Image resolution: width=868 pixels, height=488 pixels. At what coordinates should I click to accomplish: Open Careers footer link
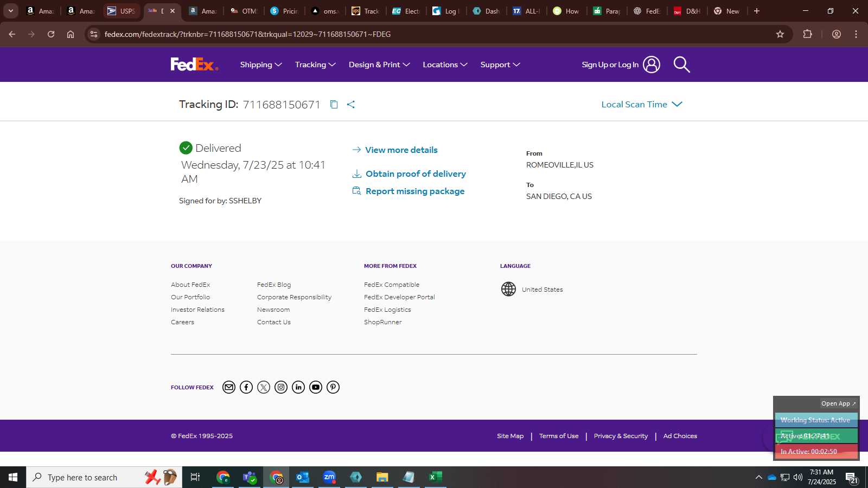(182, 322)
